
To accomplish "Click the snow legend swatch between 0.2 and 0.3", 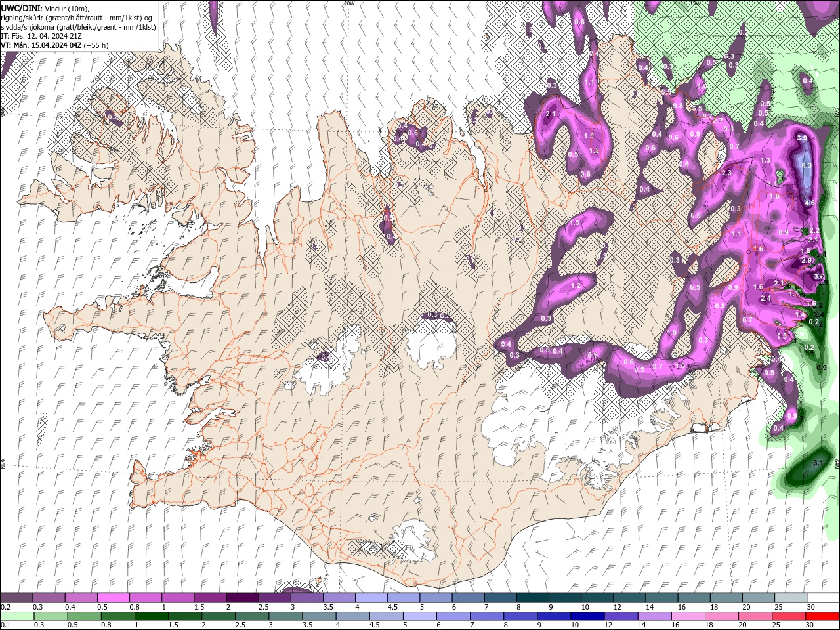I will [x=16, y=598].
